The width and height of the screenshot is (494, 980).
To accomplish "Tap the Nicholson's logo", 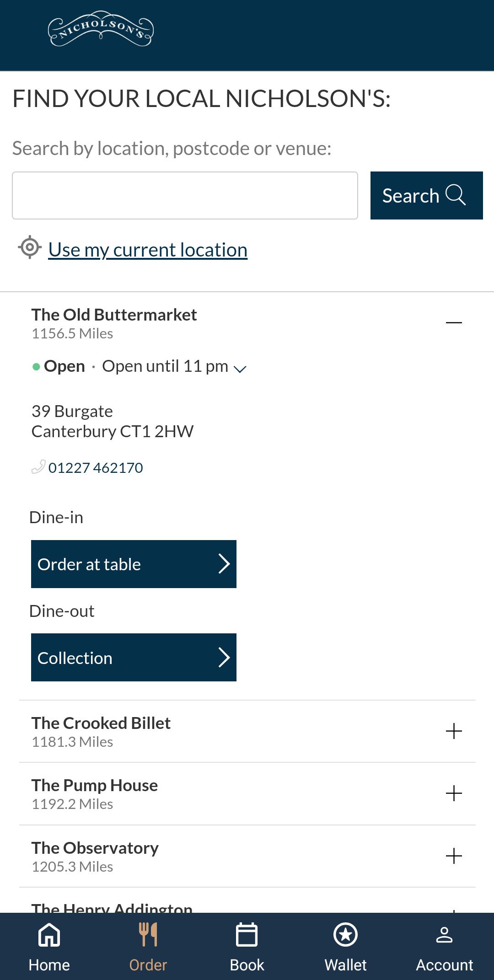I will click(101, 28).
